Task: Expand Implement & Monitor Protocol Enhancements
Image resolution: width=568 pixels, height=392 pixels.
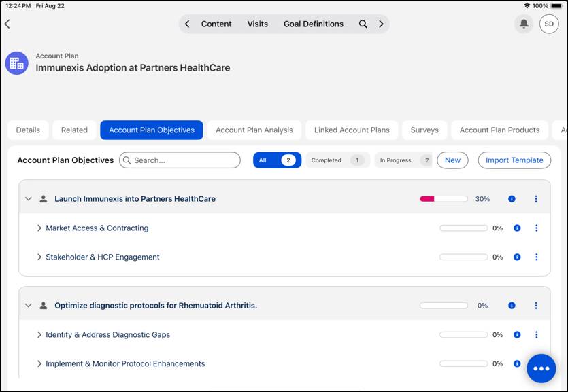Action: [x=39, y=363]
